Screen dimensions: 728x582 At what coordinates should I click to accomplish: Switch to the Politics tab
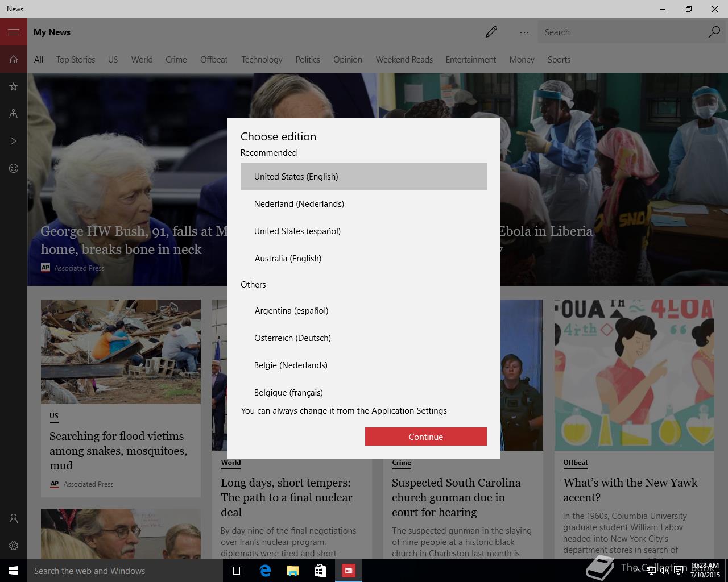[308, 59]
